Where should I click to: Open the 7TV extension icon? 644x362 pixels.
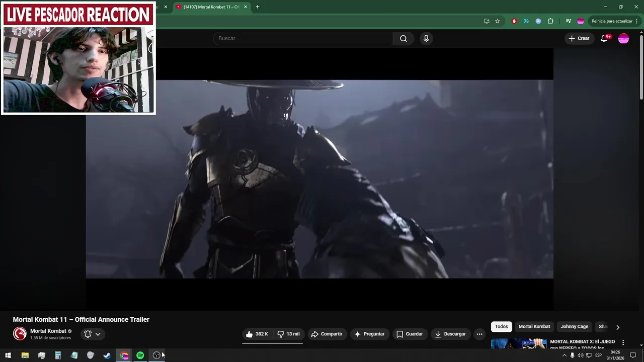(526, 21)
